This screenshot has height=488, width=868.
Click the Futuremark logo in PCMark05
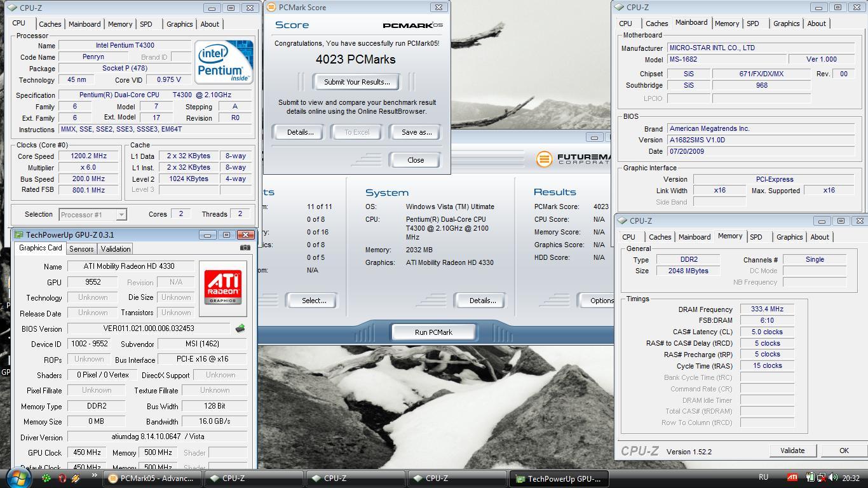573,159
